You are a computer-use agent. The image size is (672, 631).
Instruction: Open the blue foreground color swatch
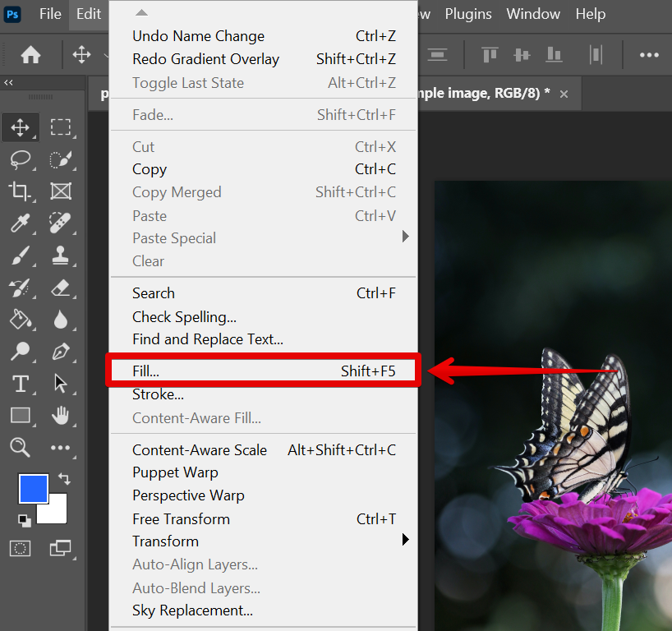(34, 488)
